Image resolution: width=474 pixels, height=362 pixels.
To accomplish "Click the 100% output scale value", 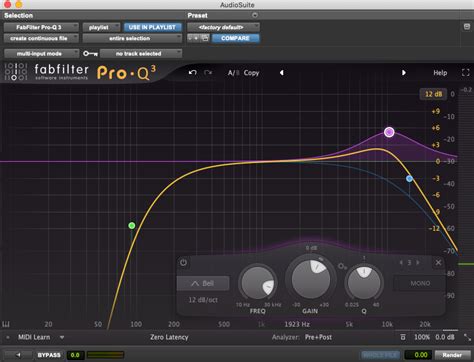I will point(422,337).
